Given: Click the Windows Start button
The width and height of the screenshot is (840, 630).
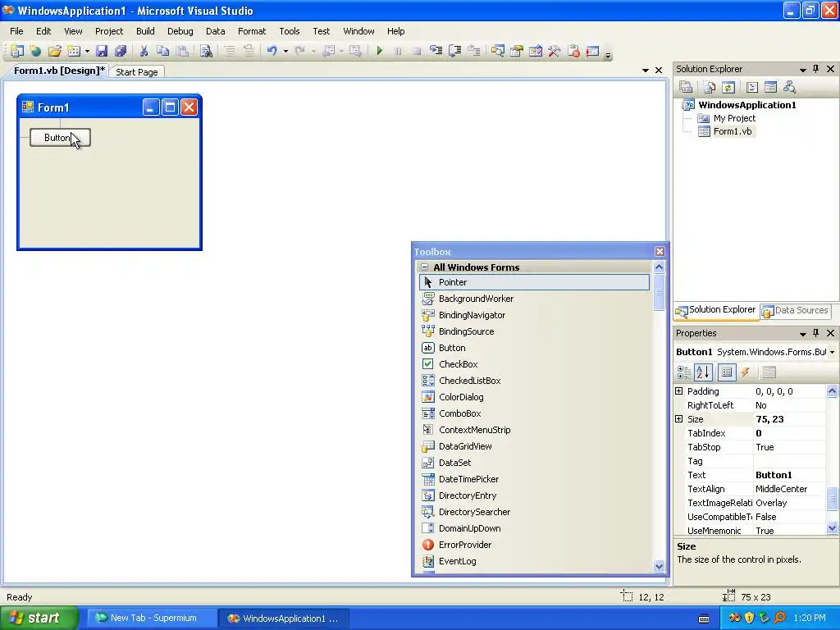Looking at the screenshot, I should click(38, 619).
